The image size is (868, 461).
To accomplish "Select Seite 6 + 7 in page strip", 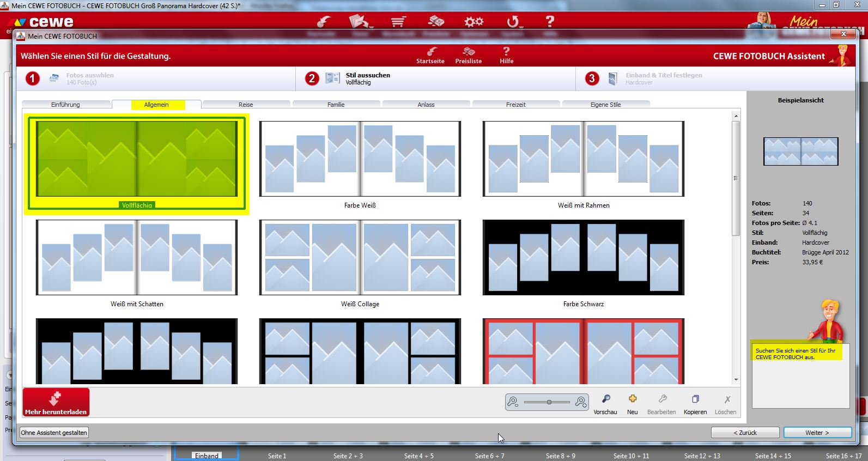I will click(490, 456).
